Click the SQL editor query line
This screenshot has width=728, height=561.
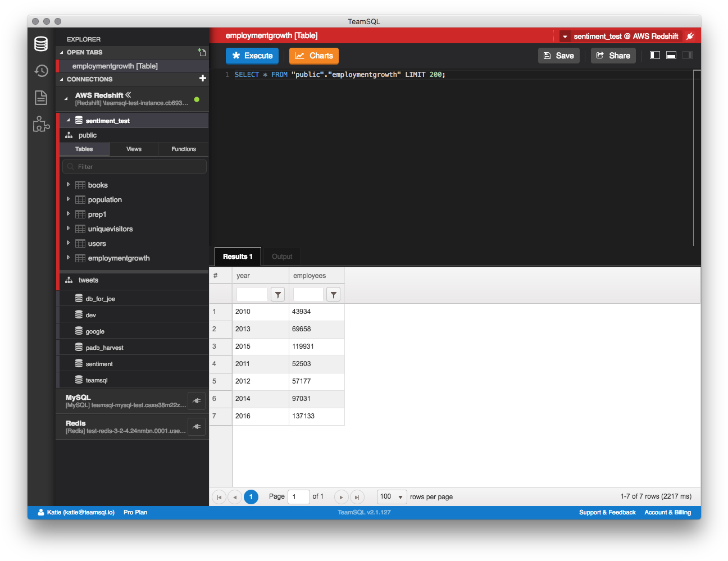[340, 75]
